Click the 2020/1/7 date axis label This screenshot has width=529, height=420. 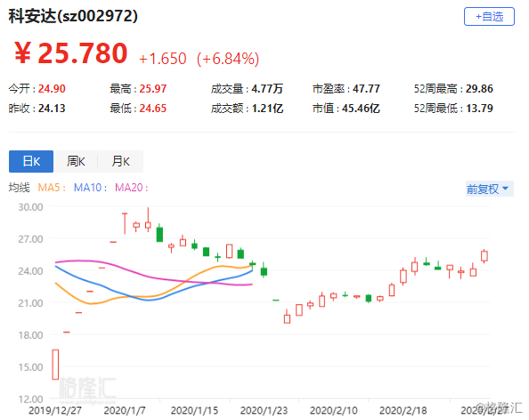pyautogui.click(x=125, y=410)
